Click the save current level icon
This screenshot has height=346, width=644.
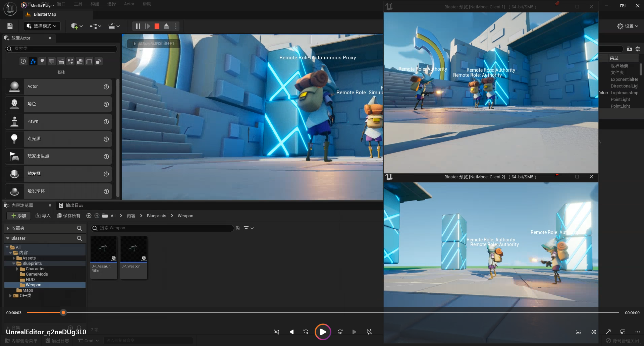(x=10, y=26)
